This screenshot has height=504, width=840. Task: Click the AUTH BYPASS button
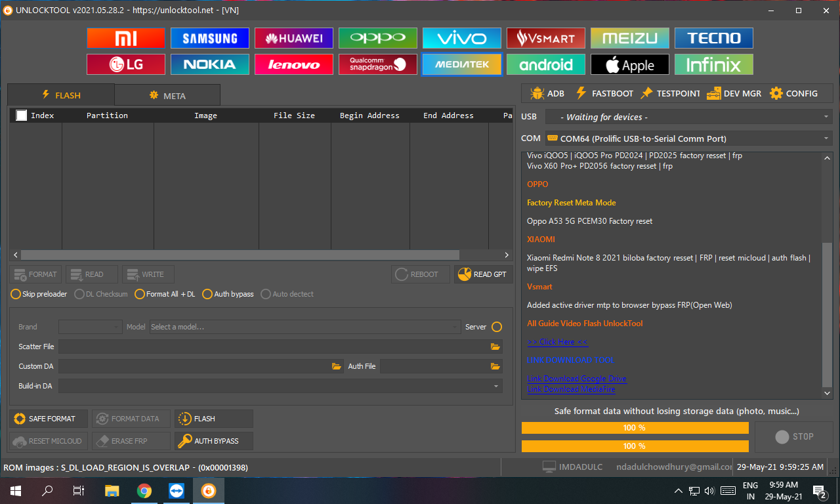pos(214,441)
